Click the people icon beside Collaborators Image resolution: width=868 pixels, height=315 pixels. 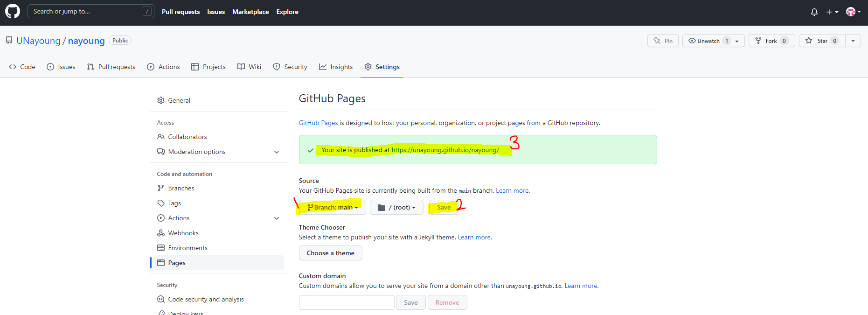161,137
